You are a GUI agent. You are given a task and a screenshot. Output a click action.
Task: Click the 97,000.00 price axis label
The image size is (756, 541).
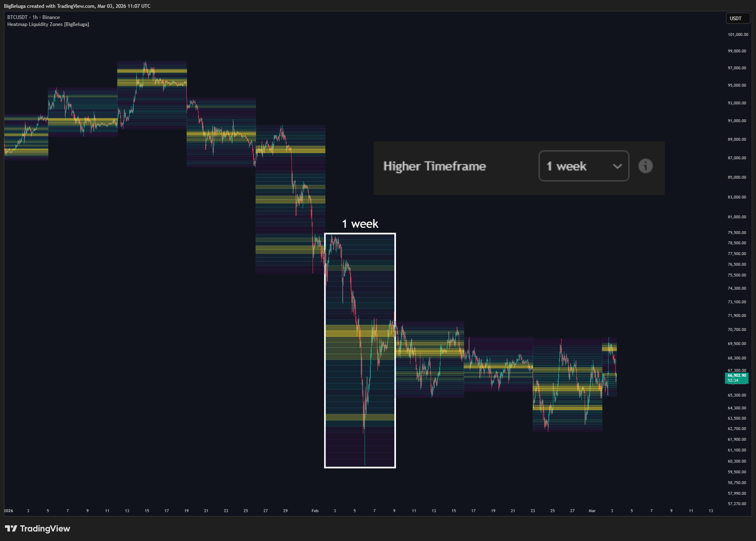737,68
